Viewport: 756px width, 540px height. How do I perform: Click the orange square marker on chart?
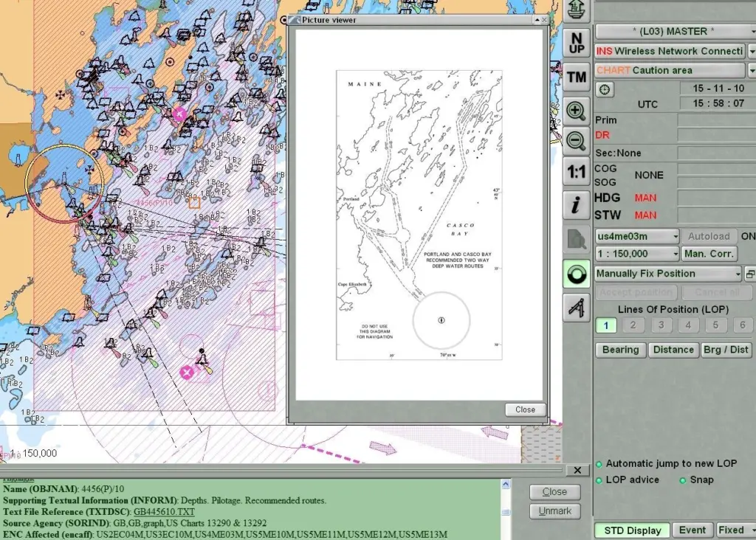pyautogui.click(x=194, y=203)
